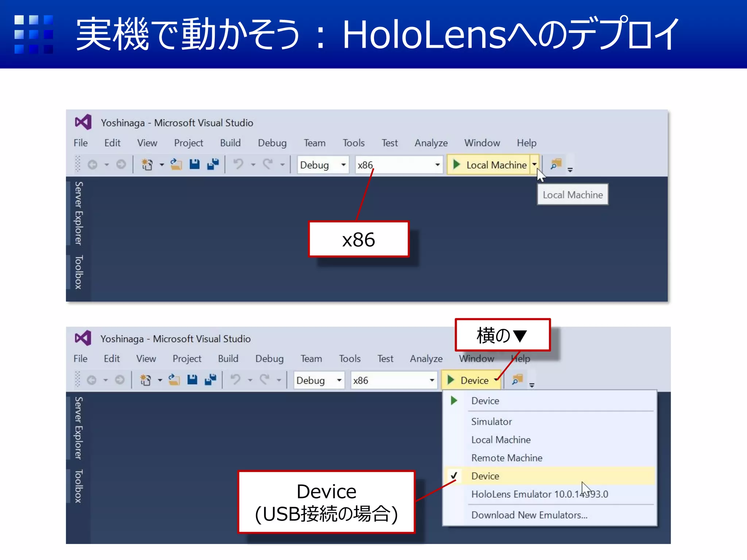Open Debug menu in upper window
This screenshot has width=747, height=560.
(272, 143)
